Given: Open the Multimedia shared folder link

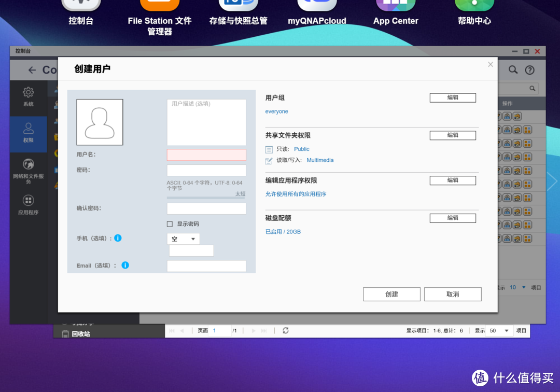Looking at the screenshot, I should pos(320,160).
